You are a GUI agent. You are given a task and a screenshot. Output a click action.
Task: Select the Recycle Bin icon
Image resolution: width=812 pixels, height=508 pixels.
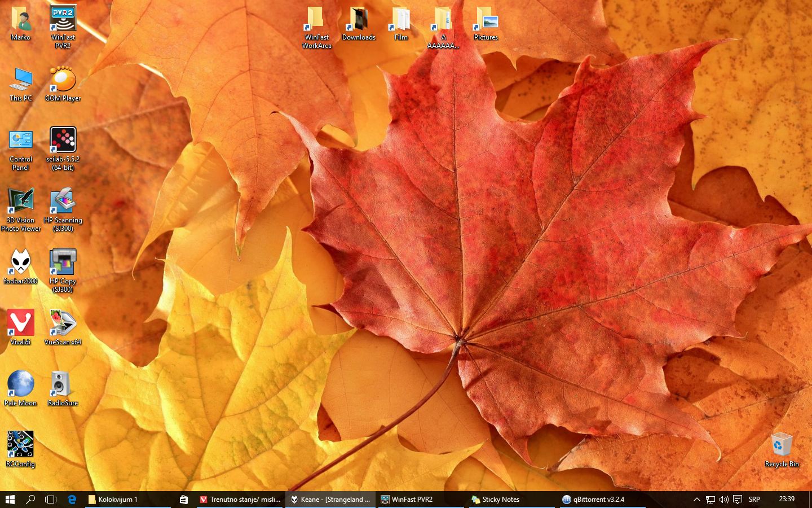click(782, 450)
